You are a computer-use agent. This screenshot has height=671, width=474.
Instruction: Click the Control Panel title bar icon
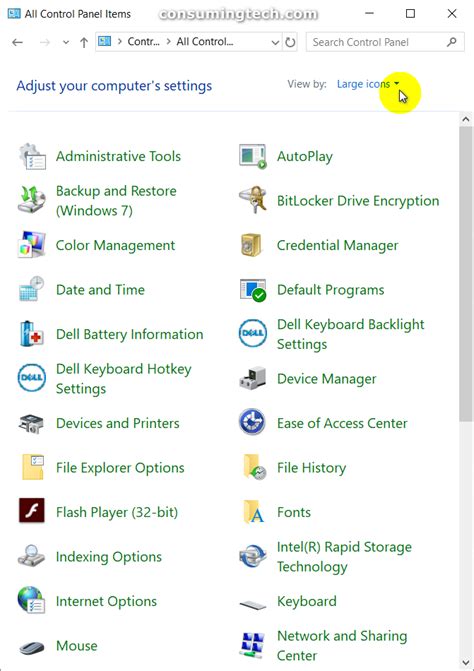click(x=14, y=14)
